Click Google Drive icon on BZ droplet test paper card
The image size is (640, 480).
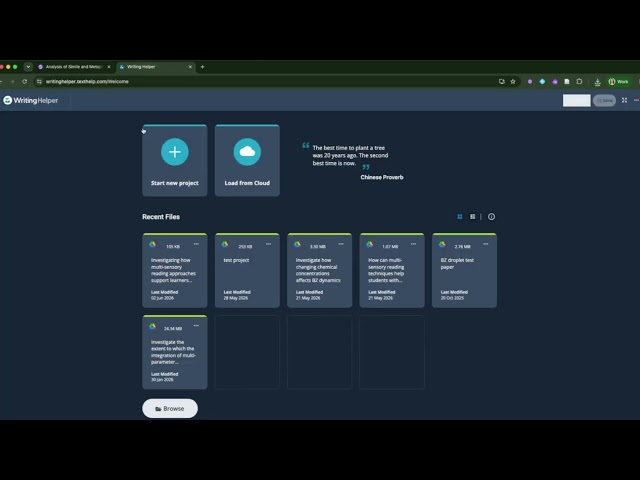click(442, 244)
